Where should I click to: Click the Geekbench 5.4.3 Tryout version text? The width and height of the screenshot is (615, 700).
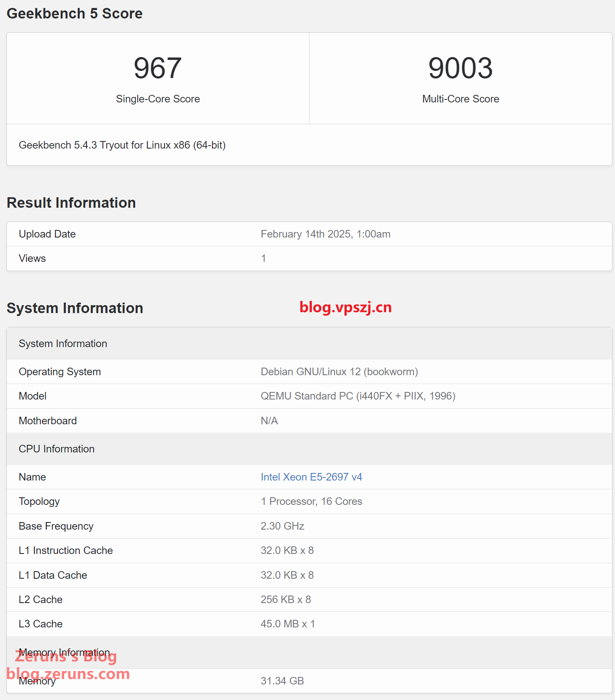(x=122, y=145)
